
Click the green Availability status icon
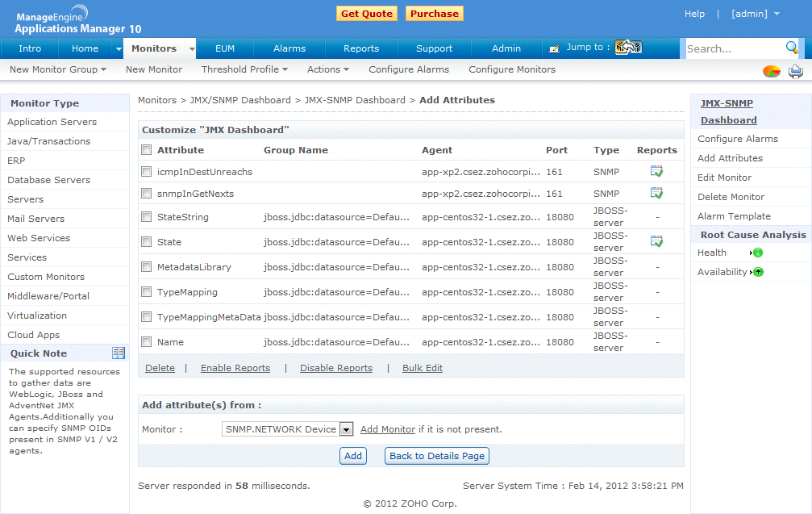pyautogui.click(x=758, y=272)
